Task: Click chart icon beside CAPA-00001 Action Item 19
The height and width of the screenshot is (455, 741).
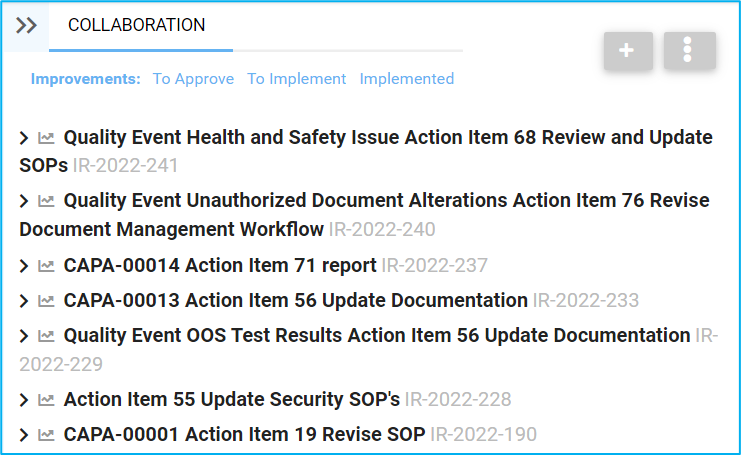Action: pos(46,435)
